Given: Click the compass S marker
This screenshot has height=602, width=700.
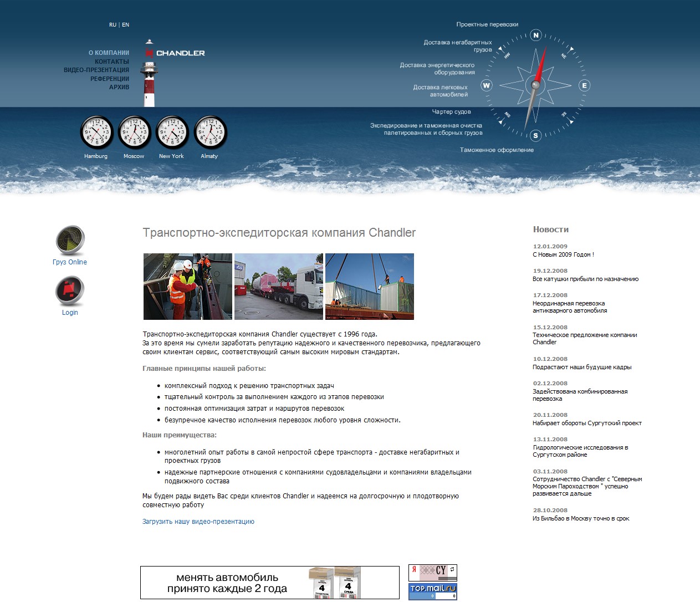Looking at the screenshot, I should click(535, 135).
